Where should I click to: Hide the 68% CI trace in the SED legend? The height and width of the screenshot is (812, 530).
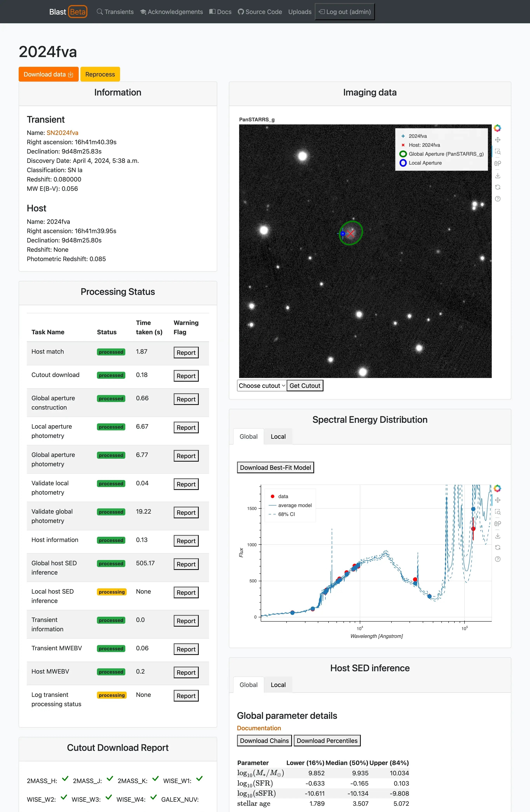coord(287,514)
